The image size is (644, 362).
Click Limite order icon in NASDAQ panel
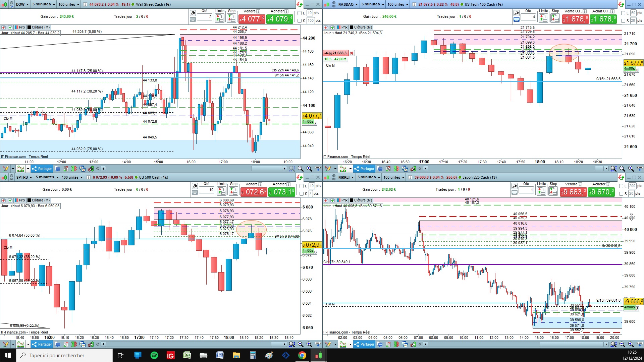pyautogui.click(x=543, y=18)
